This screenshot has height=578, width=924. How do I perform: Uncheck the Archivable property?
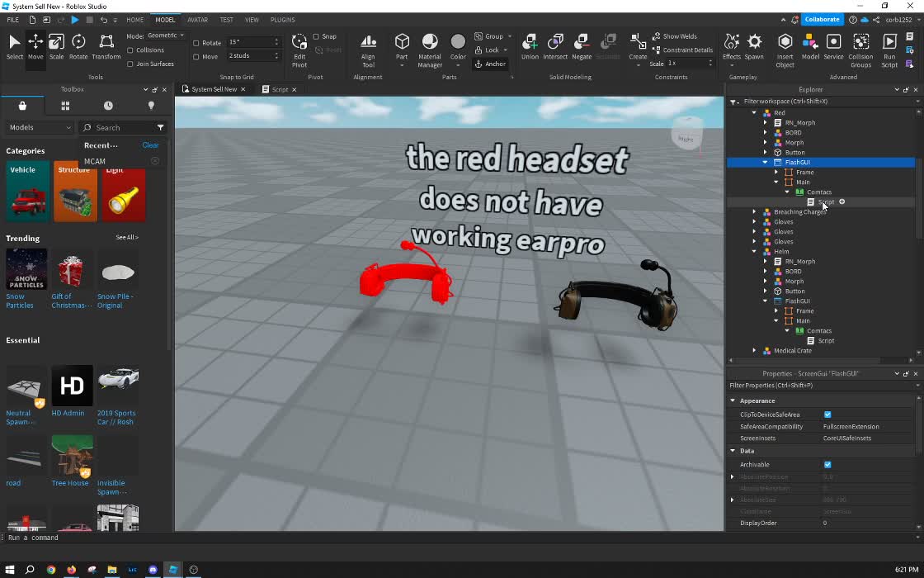pyautogui.click(x=827, y=464)
